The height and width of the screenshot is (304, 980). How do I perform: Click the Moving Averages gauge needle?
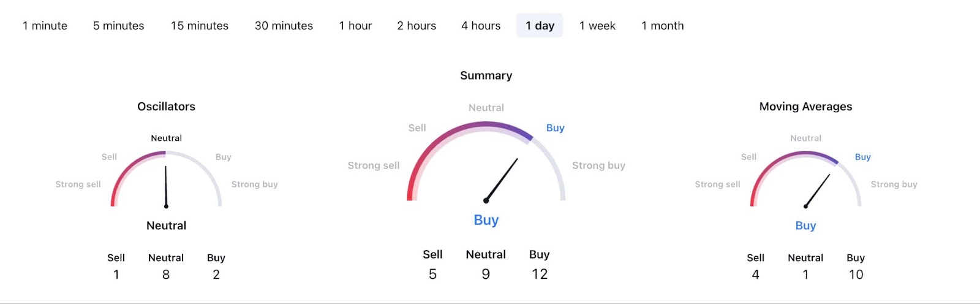(x=818, y=190)
